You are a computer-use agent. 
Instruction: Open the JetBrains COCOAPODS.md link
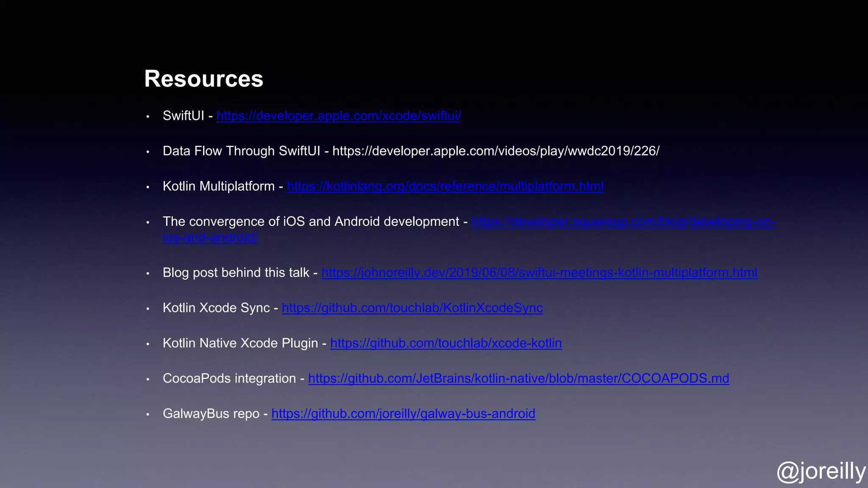pos(518,378)
